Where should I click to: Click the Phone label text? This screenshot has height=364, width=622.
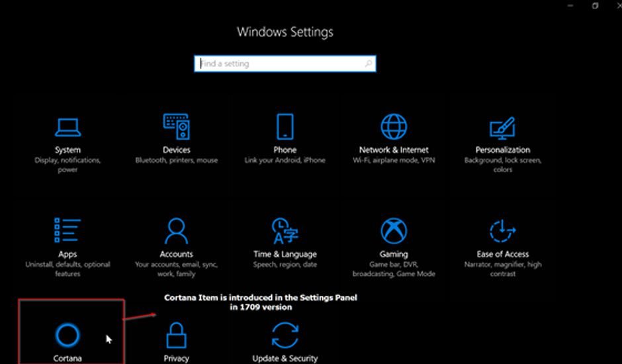[x=285, y=150]
